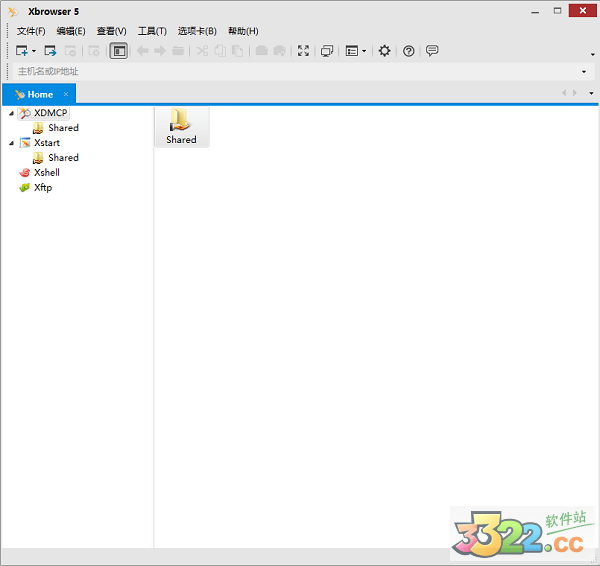The image size is (600, 566).
Task: Minimize the Xbrowser window
Action: point(535,11)
